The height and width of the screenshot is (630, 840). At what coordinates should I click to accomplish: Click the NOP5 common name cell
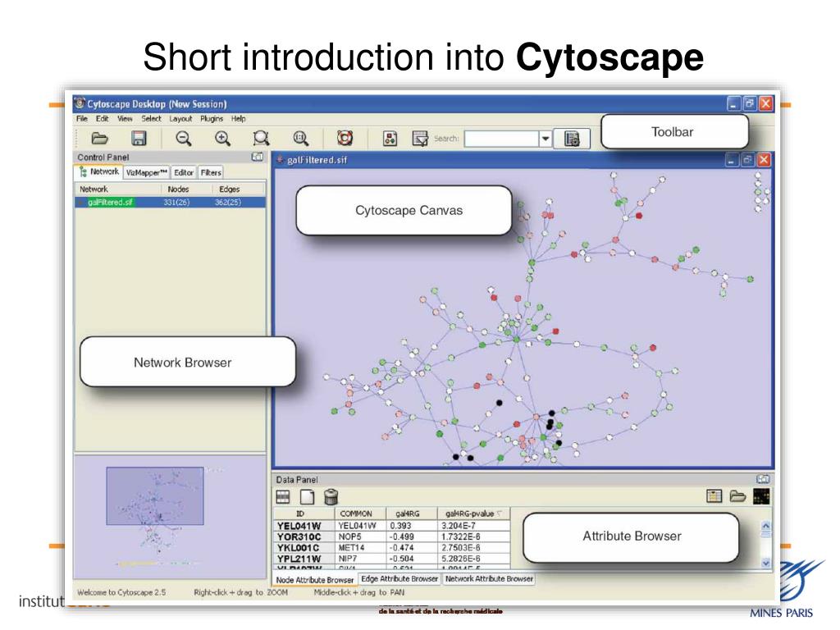361,536
